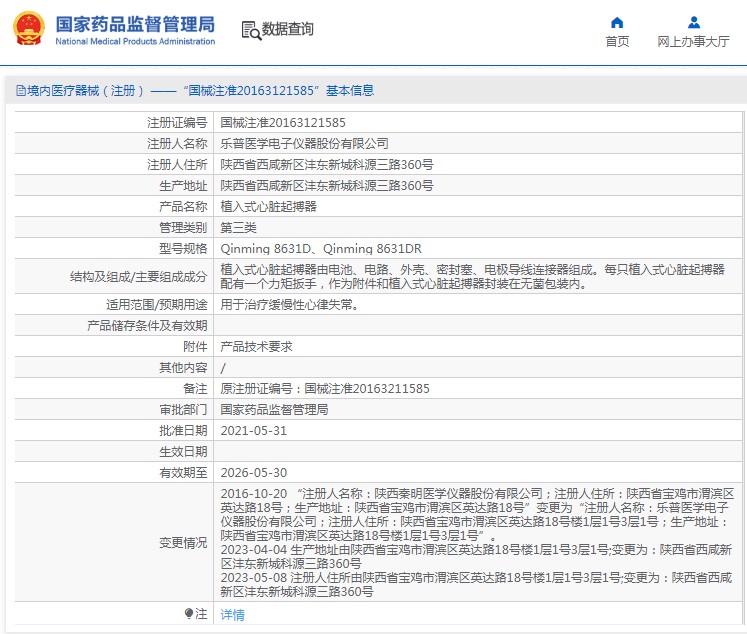Click the lightbulb icon next to 注
Image resolution: width=747 pixels, height=634 pixels.
(188, 614)
